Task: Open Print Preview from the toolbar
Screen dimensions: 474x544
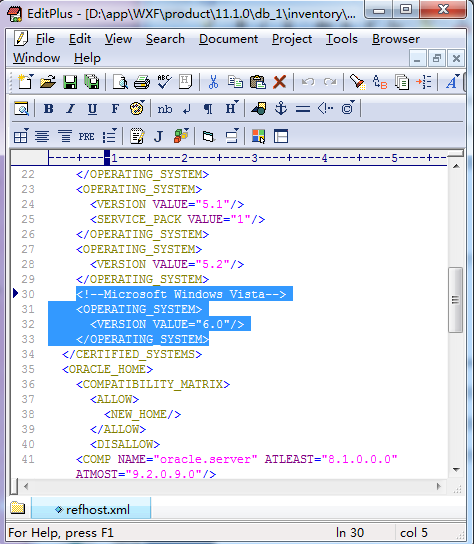Action: click(120, 82)
